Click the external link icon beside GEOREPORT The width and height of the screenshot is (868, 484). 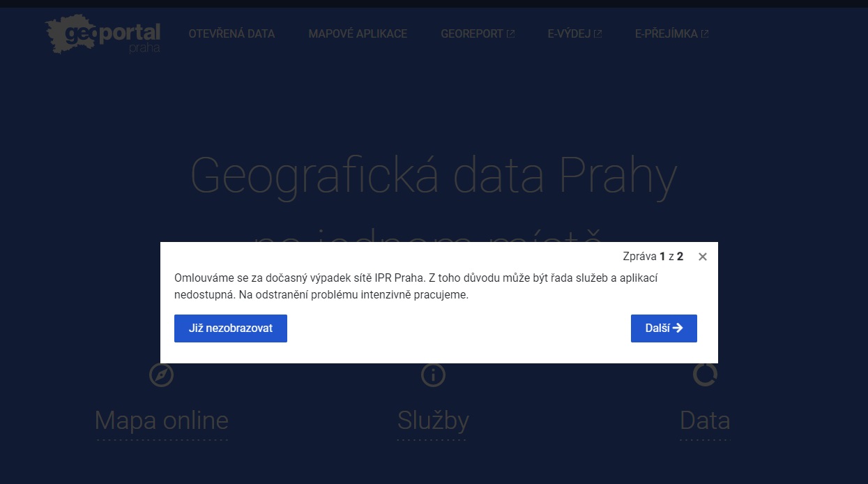(x=511, y=32)
